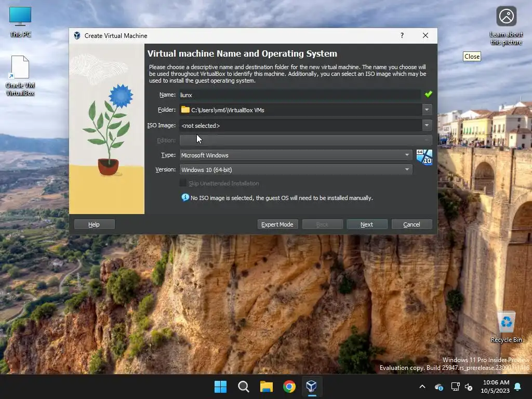
Task: Click the ISO Image <not selected> field
Action: [301, 126]
